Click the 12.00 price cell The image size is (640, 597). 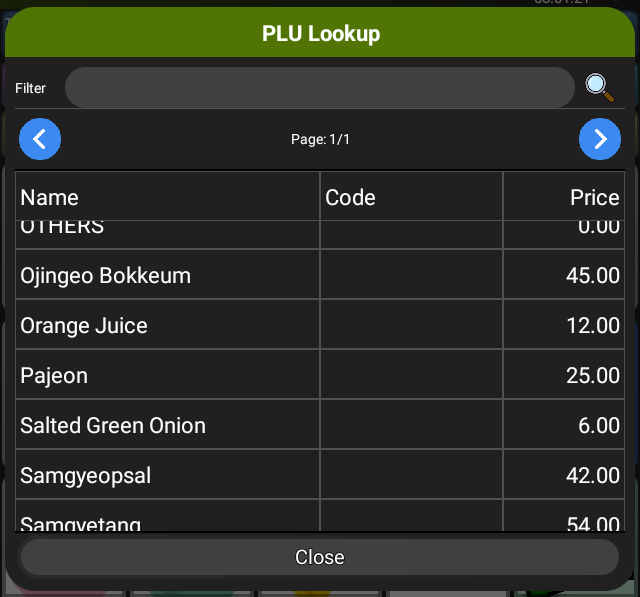(x=592, y=325)
